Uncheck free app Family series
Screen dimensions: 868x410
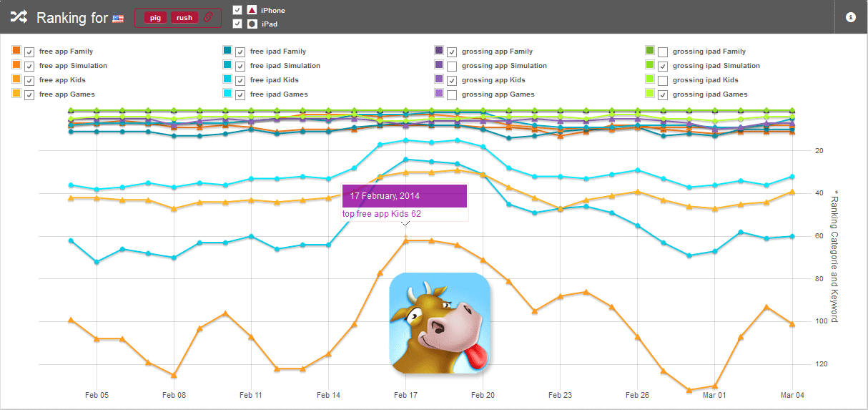click(29, 52)
